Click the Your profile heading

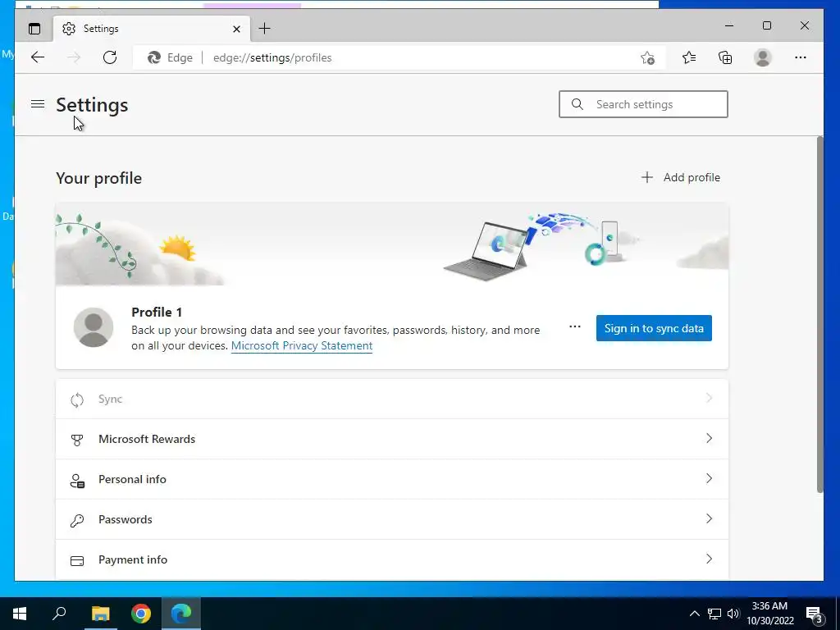click(98, 178)
